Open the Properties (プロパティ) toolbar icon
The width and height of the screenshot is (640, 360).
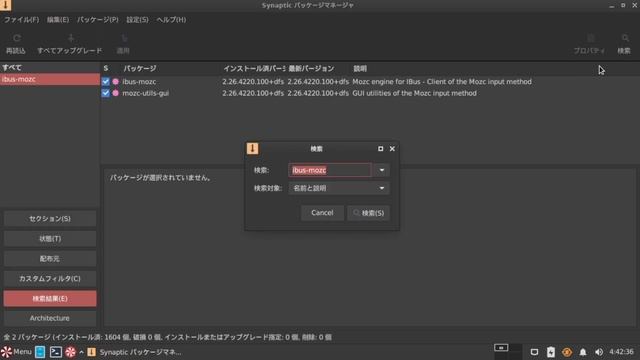590,38
